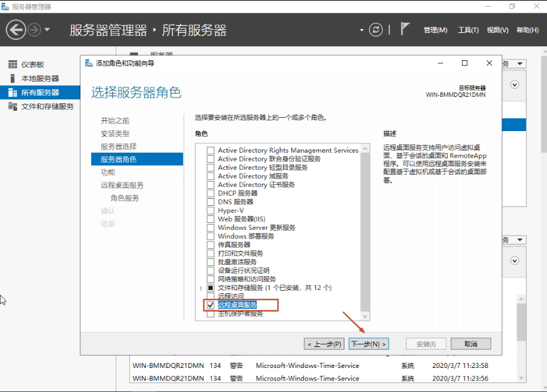The height and width of the screenshot is (392, 547).
Task: Select 文件和存储服务 in the left navigation
Action: click(47, 106)
